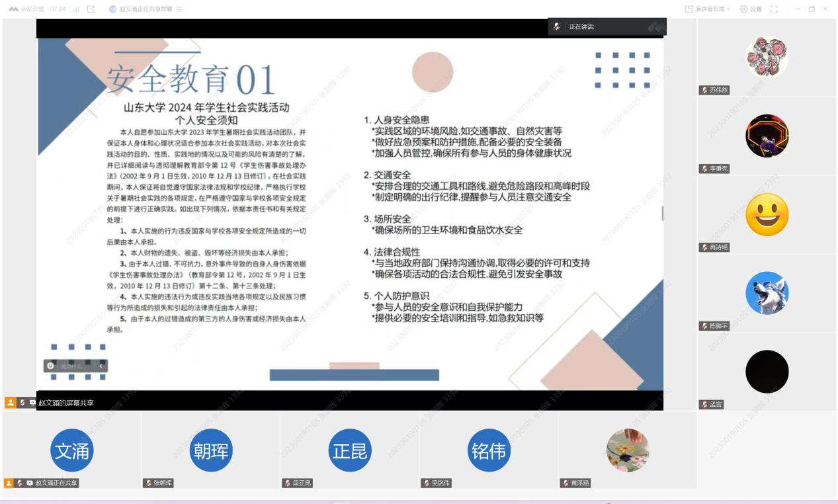Click the 铭伟 avatar for 吴铭伟
This screenshot has height=504, width=838.
pos(489,450)
